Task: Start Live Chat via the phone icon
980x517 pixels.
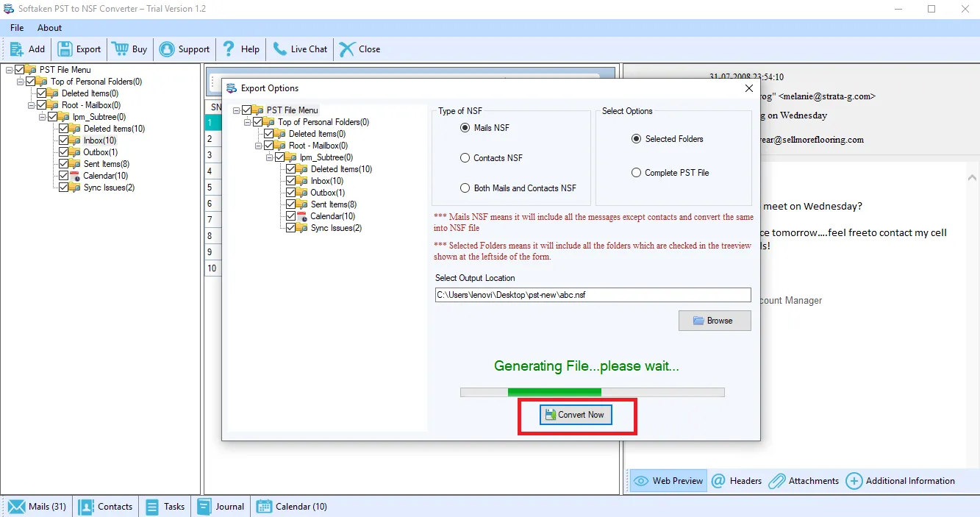Action: point(279,49)
